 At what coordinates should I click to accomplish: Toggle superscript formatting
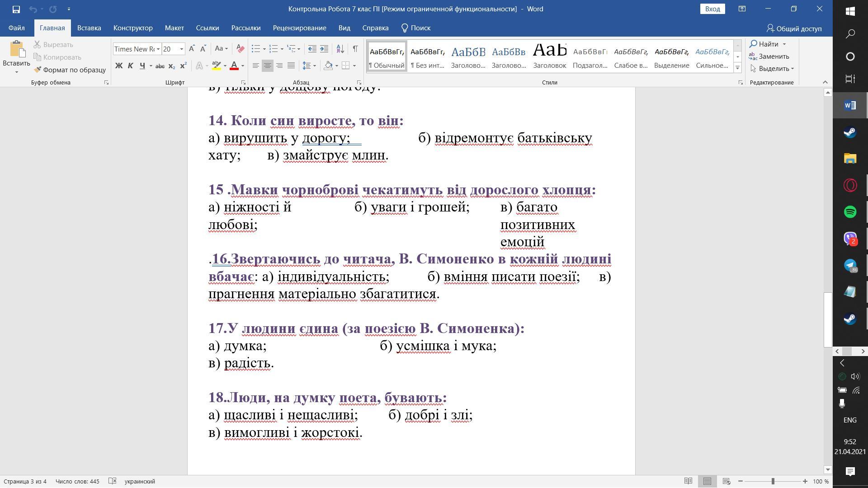tap(183, 66)
